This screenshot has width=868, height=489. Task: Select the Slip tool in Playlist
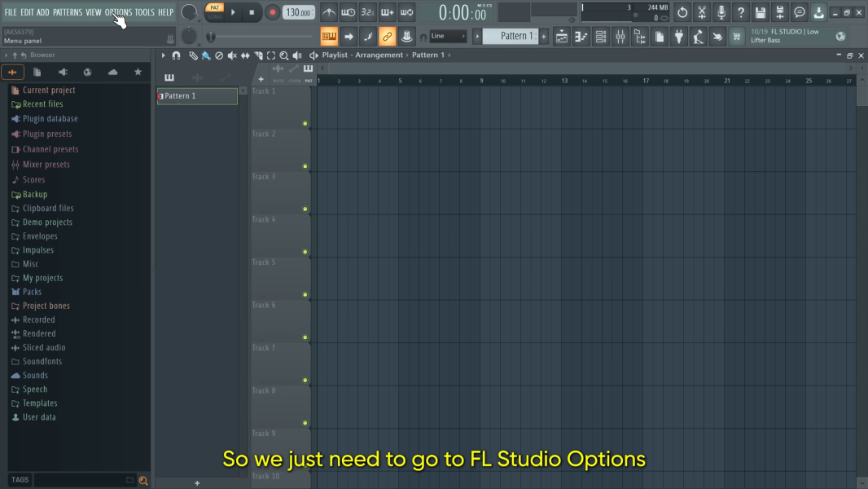[x=245, y=55]
